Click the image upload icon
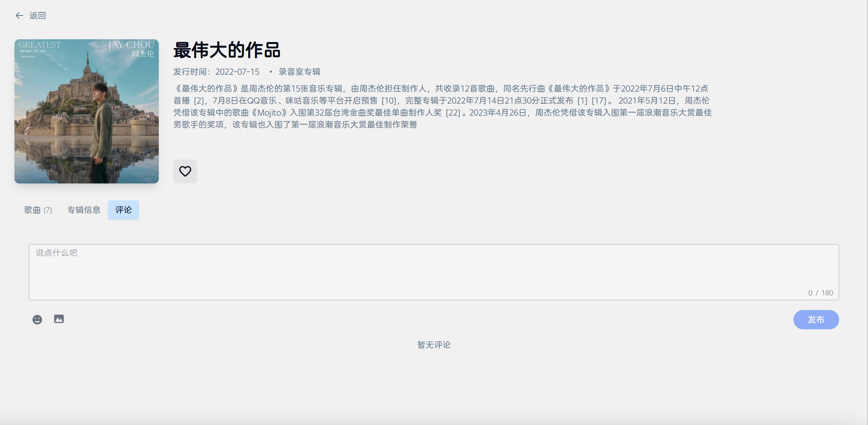 click(59, 319)
